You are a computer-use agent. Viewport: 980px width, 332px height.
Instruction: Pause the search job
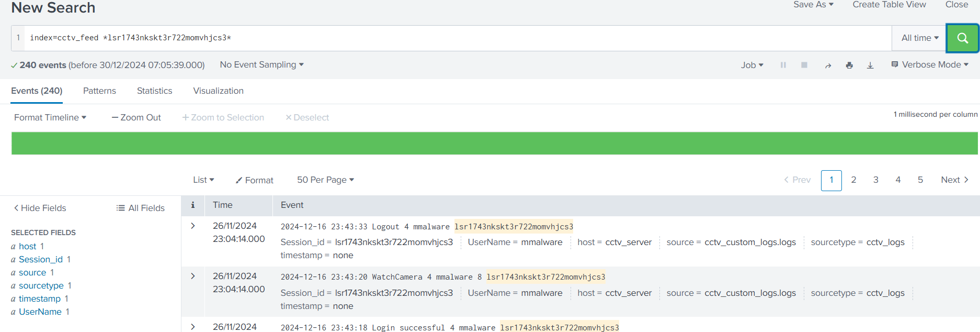783,65
